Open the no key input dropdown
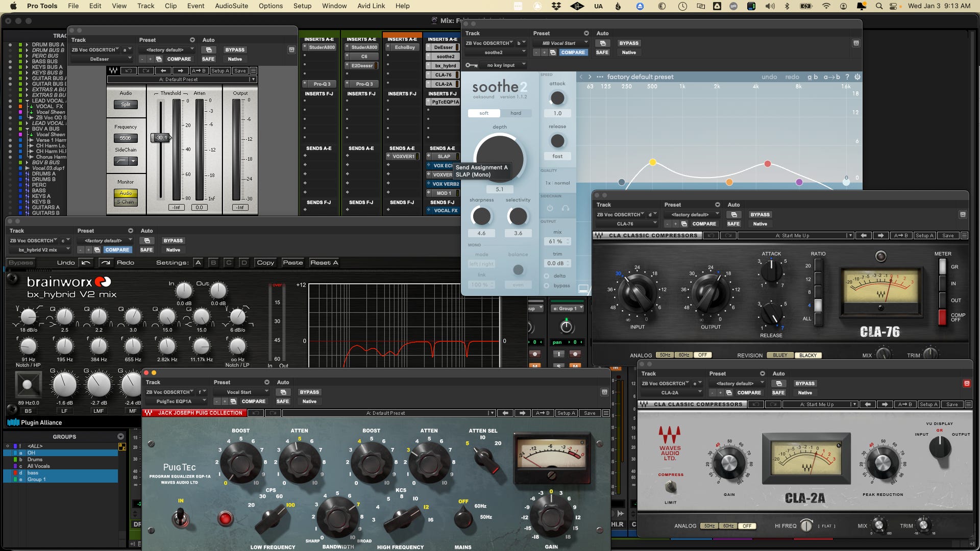 [504, 65]
